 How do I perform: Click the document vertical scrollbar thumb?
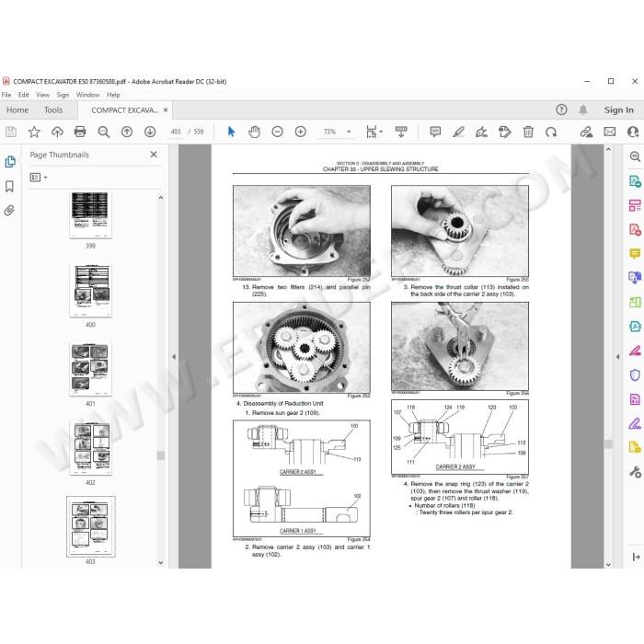coord(608,444)
